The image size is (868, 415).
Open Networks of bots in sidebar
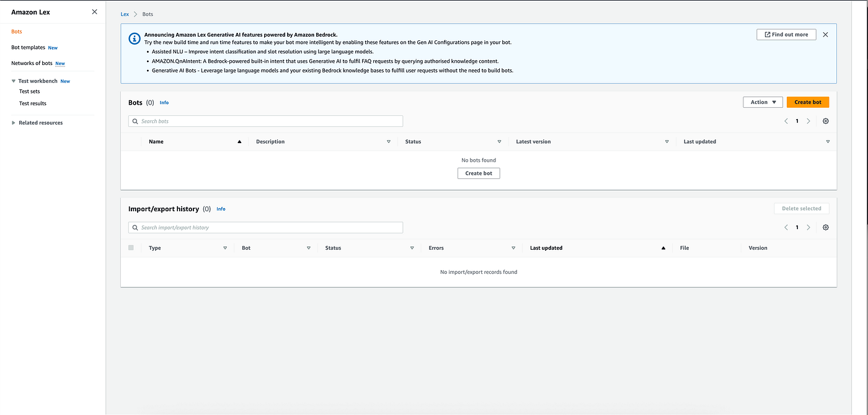pyautogui.click(x=32, y=63)
